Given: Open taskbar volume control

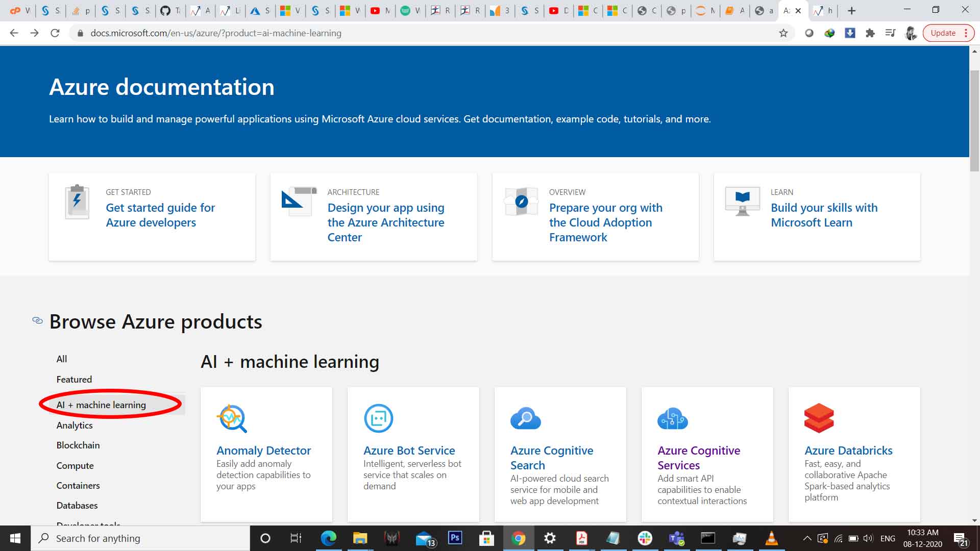Looking at the screenshot, I should (x=868, y=538).
